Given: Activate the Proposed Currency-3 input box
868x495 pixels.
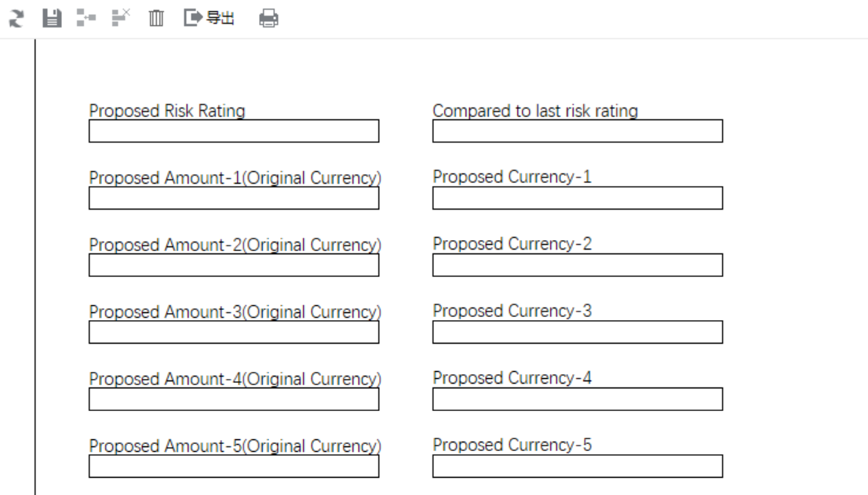Looking at the screenshot, I should tap(578, 332).
